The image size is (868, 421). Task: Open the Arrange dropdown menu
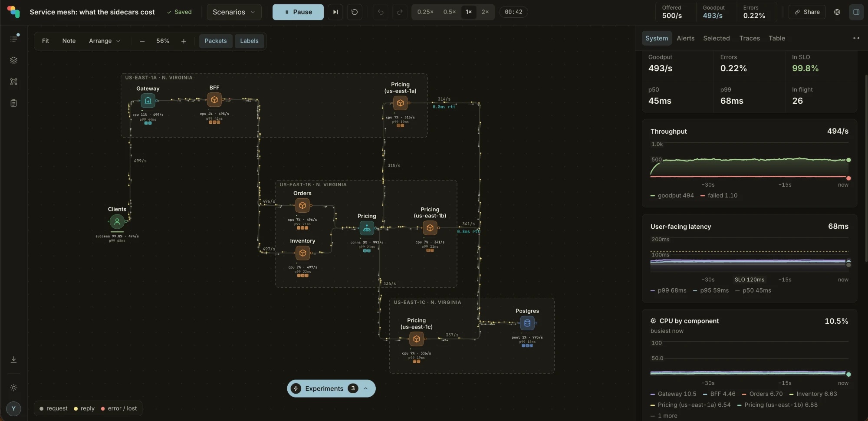click(105, 41)
